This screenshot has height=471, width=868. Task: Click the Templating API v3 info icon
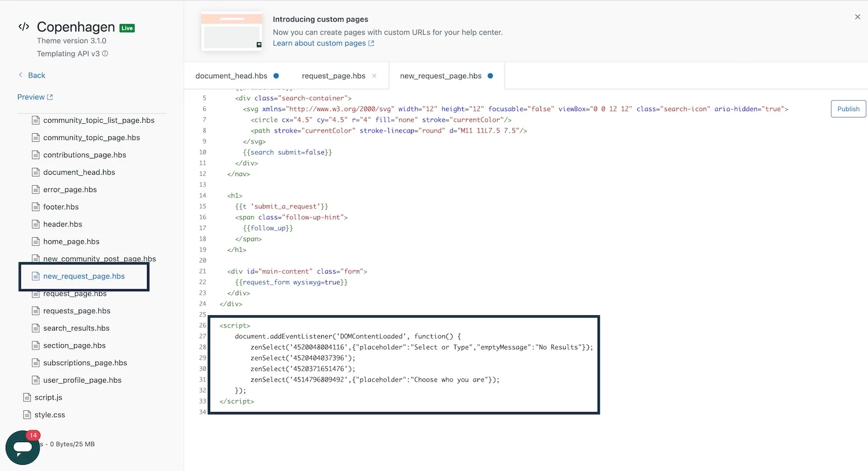105,53
